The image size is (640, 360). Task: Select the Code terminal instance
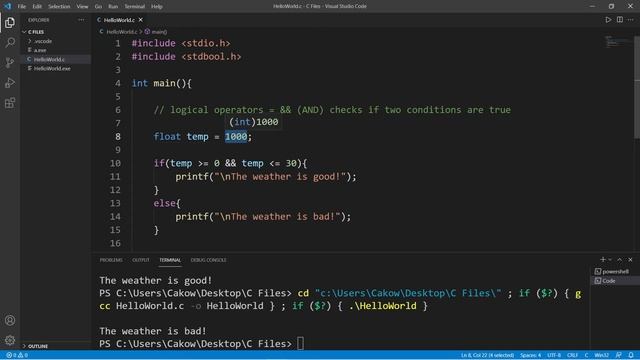(x=615, y=281)
